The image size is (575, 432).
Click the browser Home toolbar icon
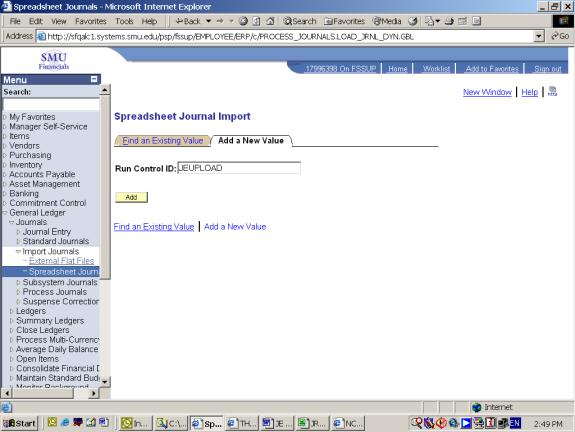click(270, 21)
